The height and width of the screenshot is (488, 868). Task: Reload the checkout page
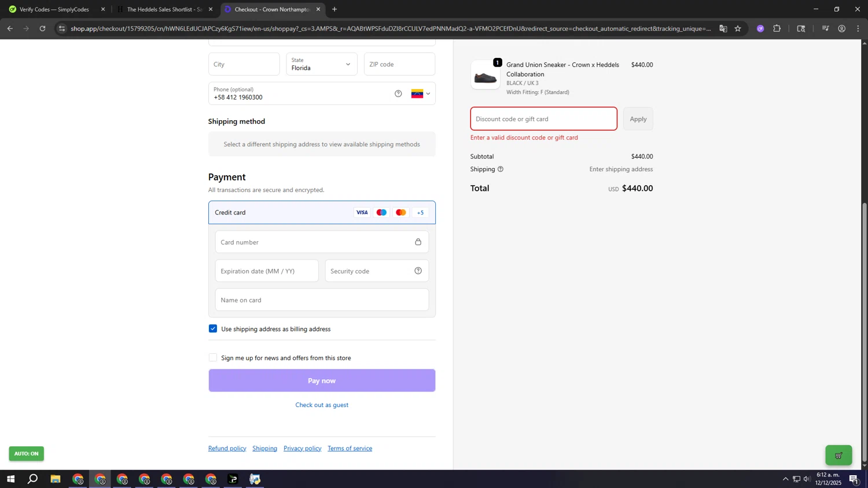(42, 28)
